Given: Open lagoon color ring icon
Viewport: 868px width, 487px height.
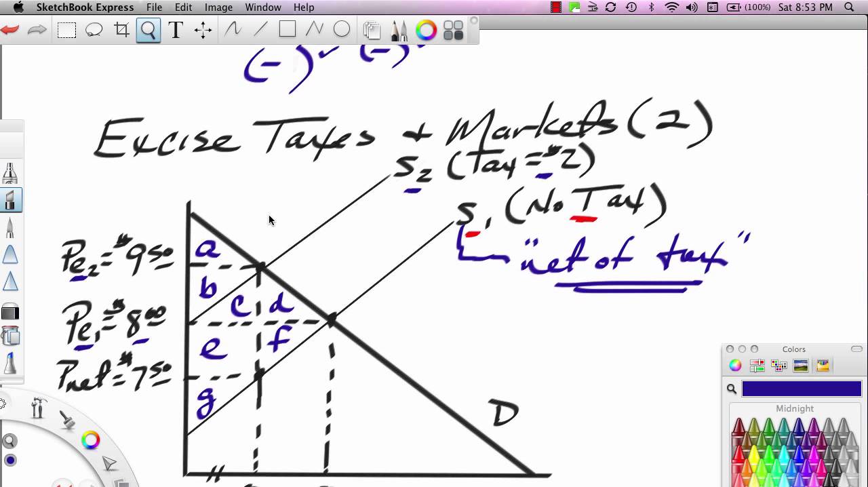Looking at the screenshot, I should (90, 440).
